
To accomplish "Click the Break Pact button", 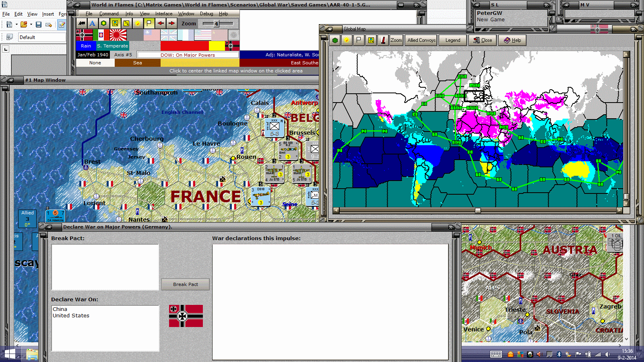I will click(x=186, y=284).
